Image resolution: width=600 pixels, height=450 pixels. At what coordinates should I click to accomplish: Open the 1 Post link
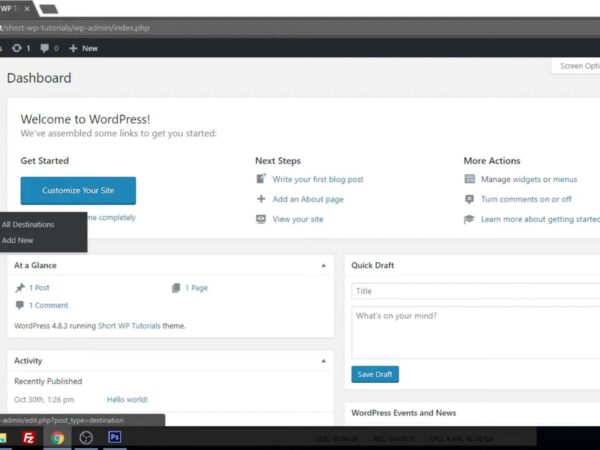coord(39,287)
